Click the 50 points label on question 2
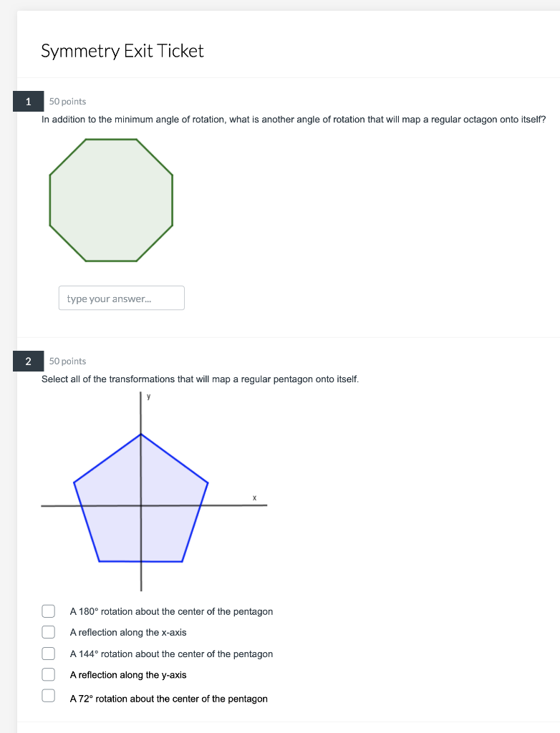 click(67, 361)
